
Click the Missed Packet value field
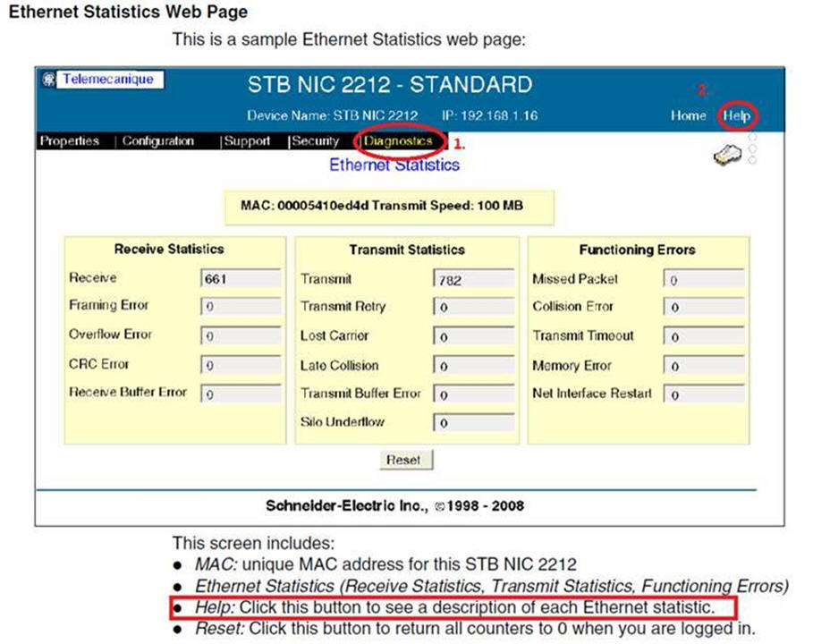704,279
